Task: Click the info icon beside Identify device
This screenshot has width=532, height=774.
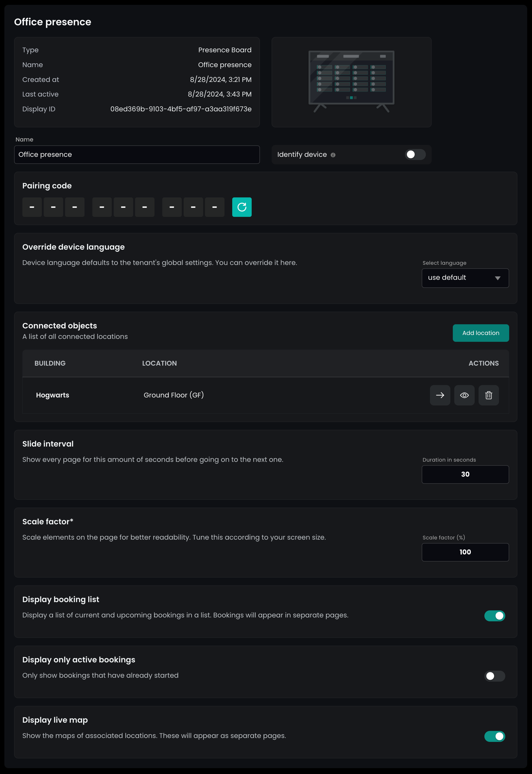Action: coord(333,155)
